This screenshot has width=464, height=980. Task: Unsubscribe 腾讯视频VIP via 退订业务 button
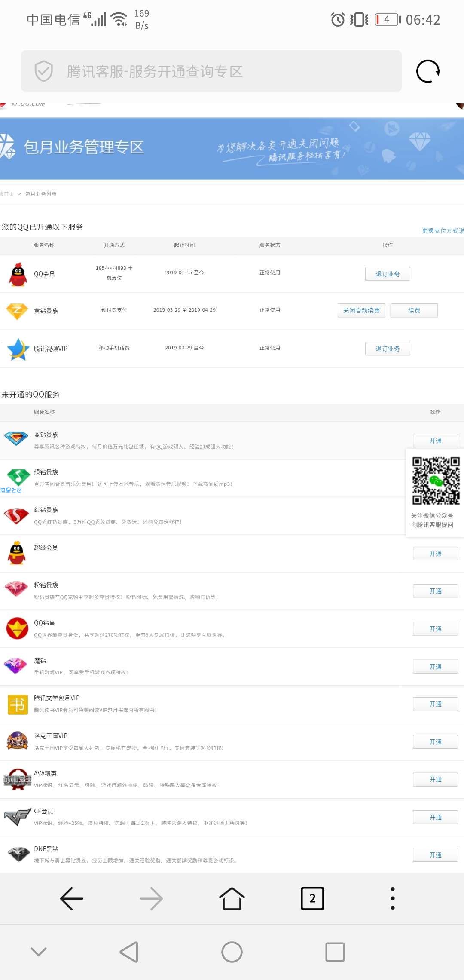click(x=388, y=349)
